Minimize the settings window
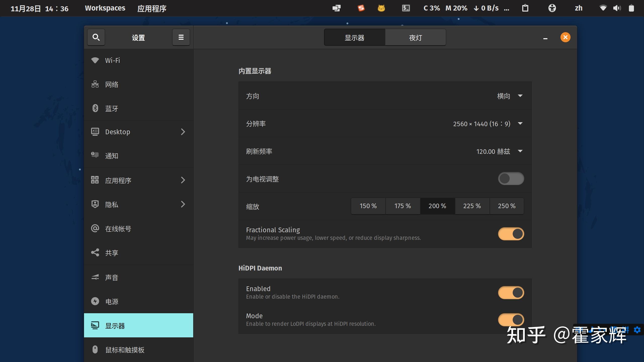This screenshot has height=362, width=644. click(545, 38)
